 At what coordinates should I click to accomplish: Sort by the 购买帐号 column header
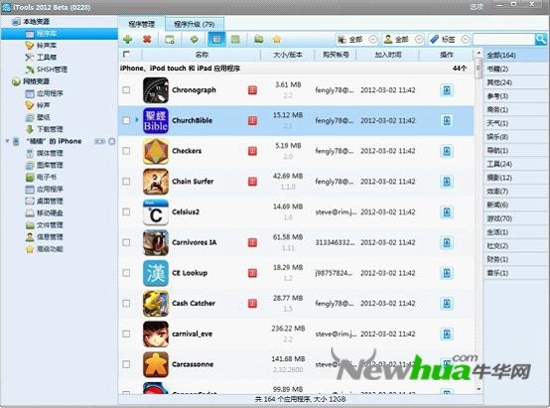coord(336,55)
